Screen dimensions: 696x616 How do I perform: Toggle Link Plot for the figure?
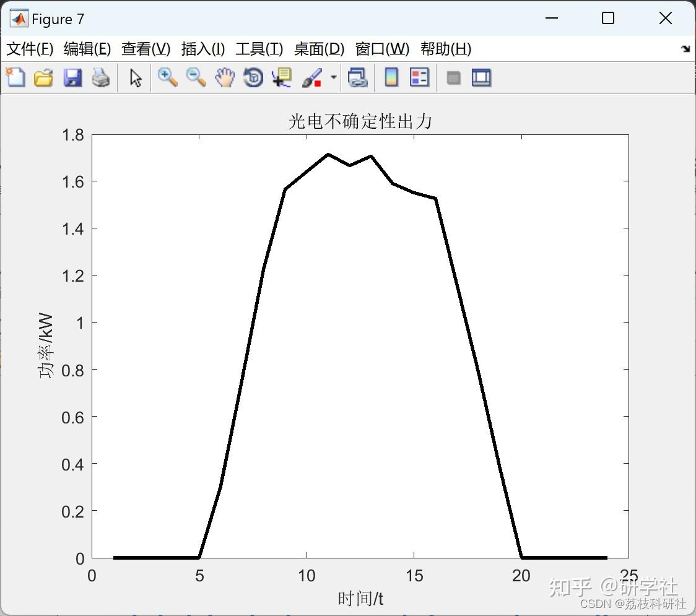click(x=358, y=77)
